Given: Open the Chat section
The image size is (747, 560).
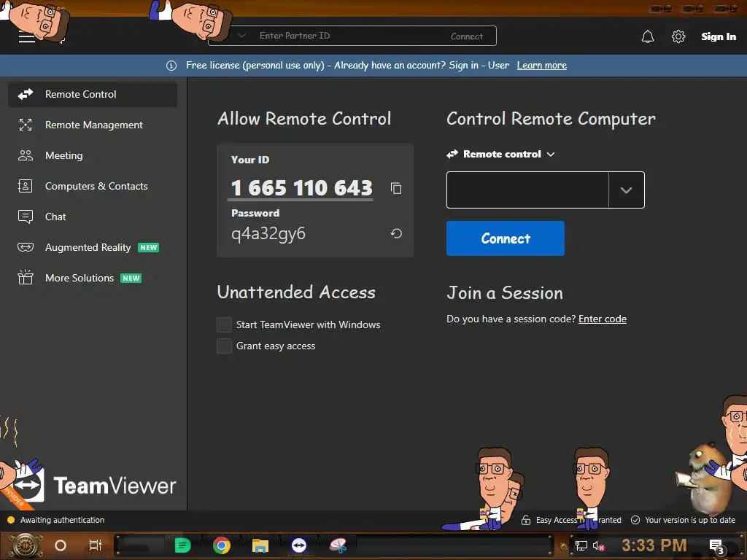Looking at the screenshot, I should (93, 217).
